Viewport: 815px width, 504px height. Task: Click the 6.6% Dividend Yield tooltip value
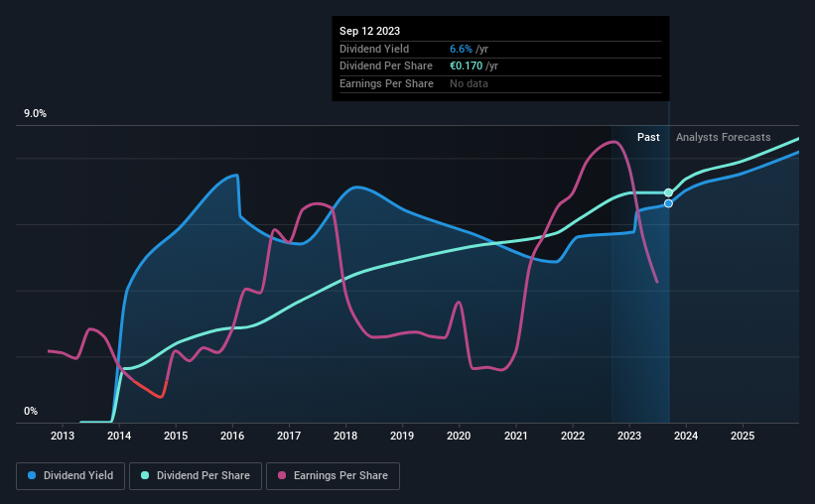pyautogui.click(x=461, y=49)
